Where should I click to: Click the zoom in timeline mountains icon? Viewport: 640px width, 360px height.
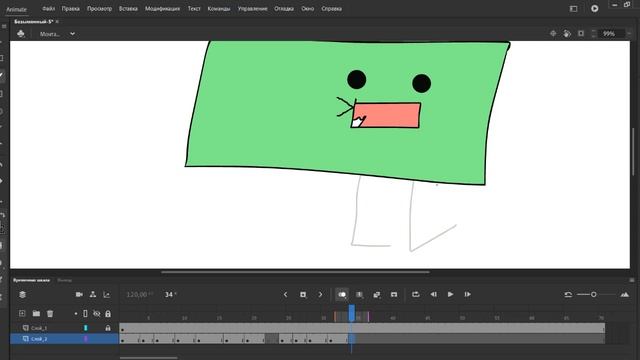pos(625,294)
